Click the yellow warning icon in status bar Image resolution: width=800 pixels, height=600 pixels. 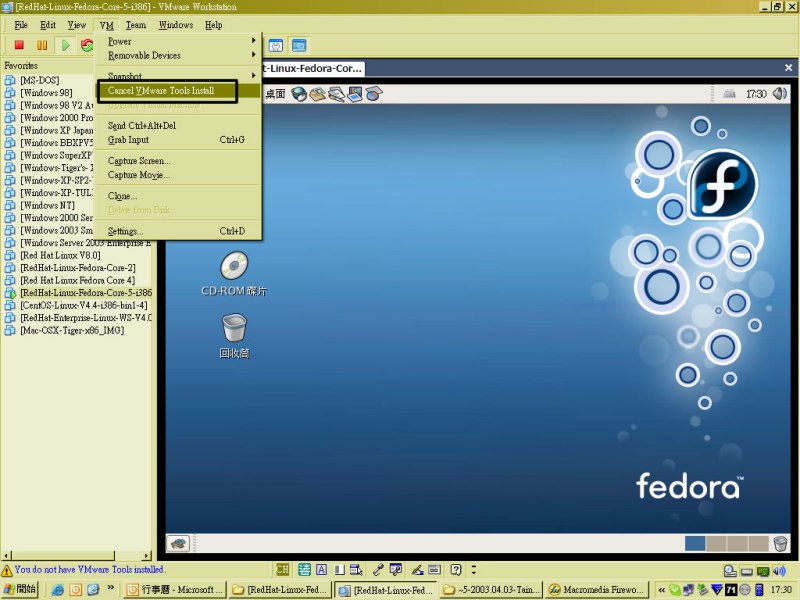pos(7,570)
